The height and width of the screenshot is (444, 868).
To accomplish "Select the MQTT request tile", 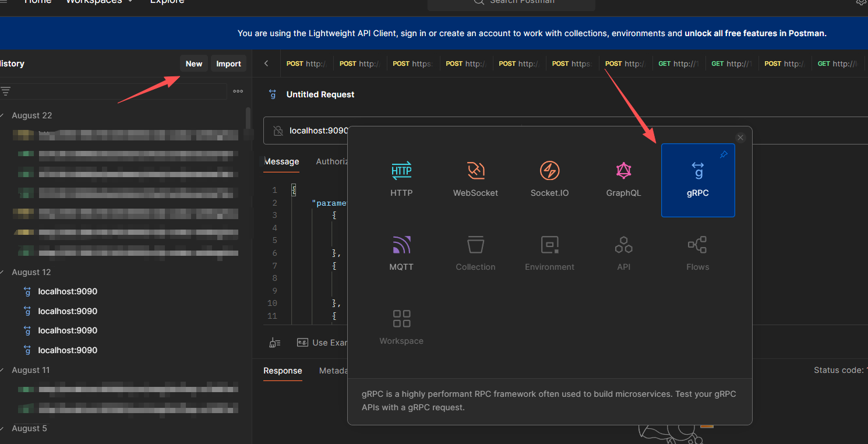I will pos(401,254).
